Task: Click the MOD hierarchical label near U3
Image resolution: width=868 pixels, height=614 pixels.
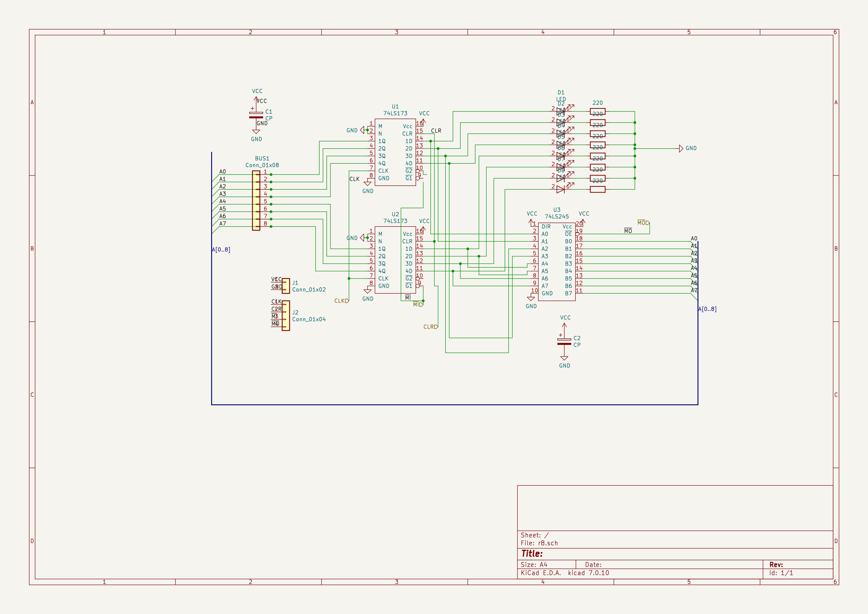Action: (643, 223)
